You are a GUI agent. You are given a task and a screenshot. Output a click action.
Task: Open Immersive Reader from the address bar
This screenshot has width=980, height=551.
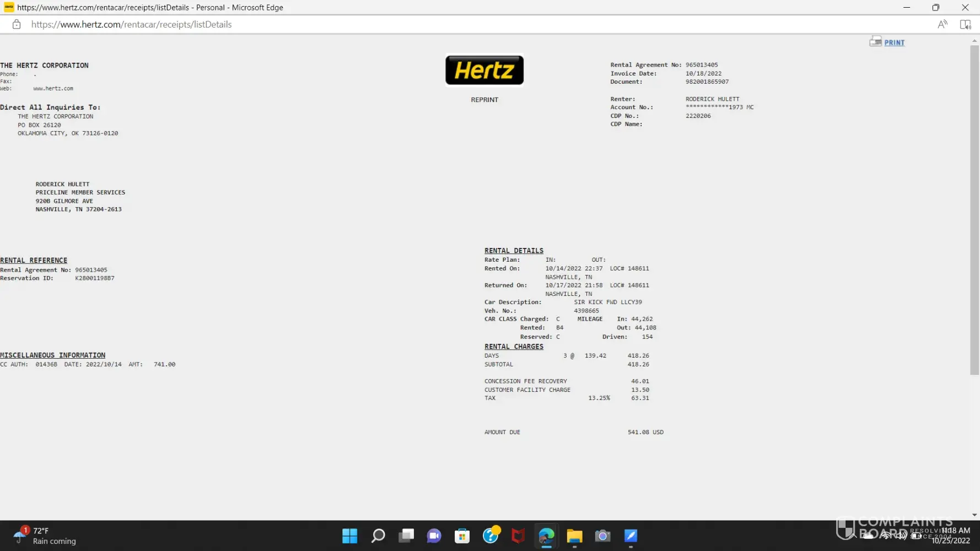tap(965, 24)
